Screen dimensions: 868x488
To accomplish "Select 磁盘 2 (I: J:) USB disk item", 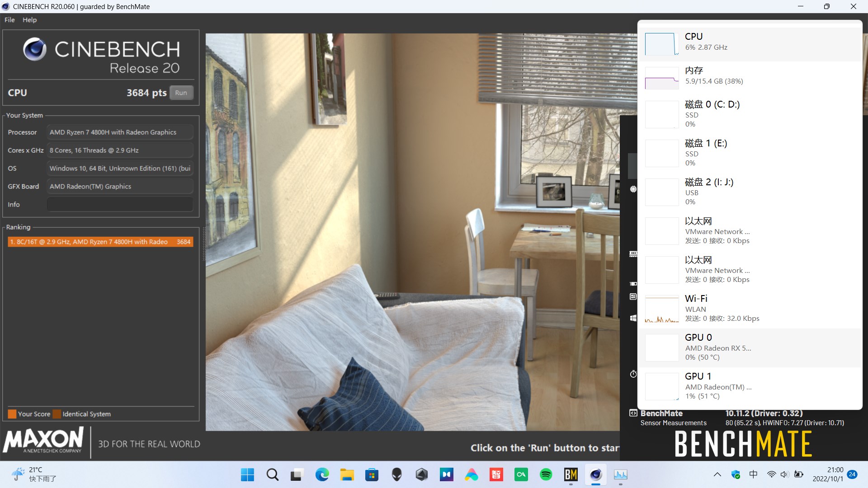I will [x=750, y=192].
